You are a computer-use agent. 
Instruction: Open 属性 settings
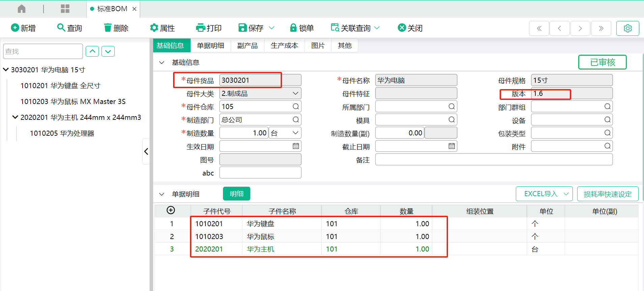[162, 28]
